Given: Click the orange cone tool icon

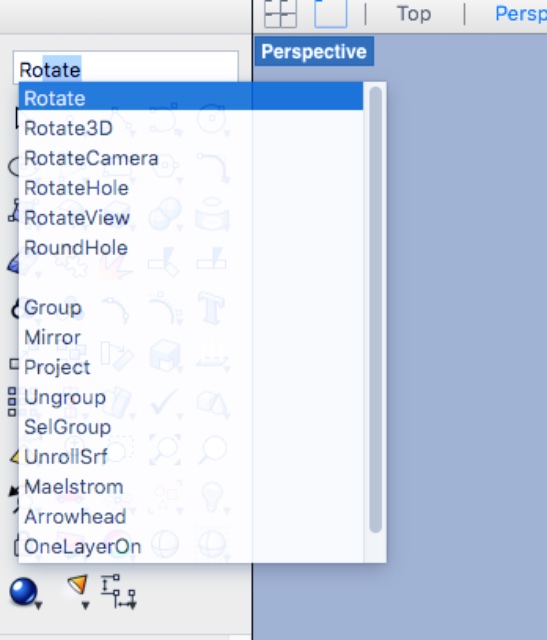Looking at the screenshot, I should coord(78,586).
